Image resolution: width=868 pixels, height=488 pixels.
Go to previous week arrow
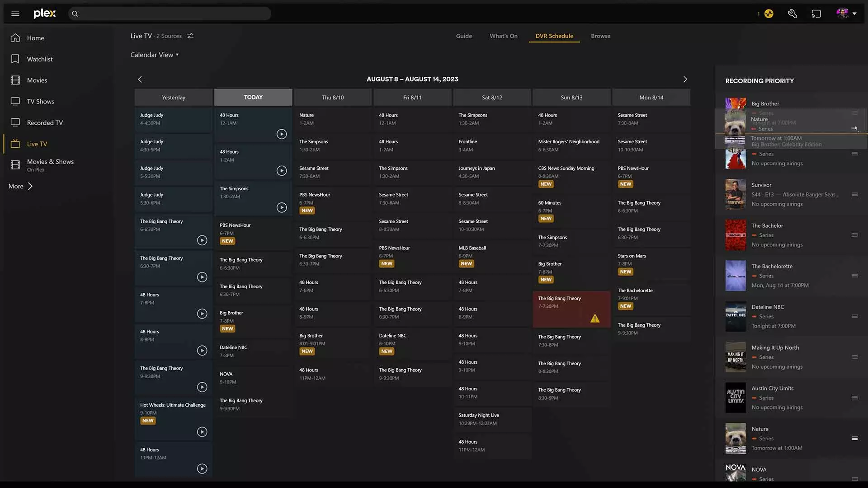click(x=140, y=79)
